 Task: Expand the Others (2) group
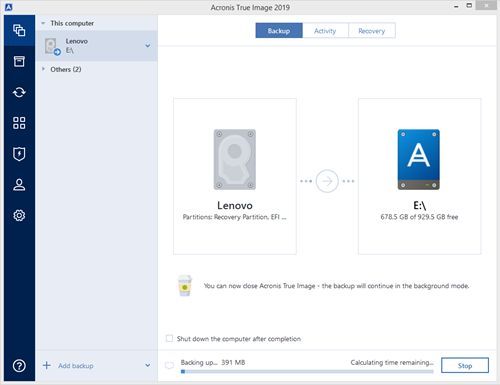[x=43, y=69]
